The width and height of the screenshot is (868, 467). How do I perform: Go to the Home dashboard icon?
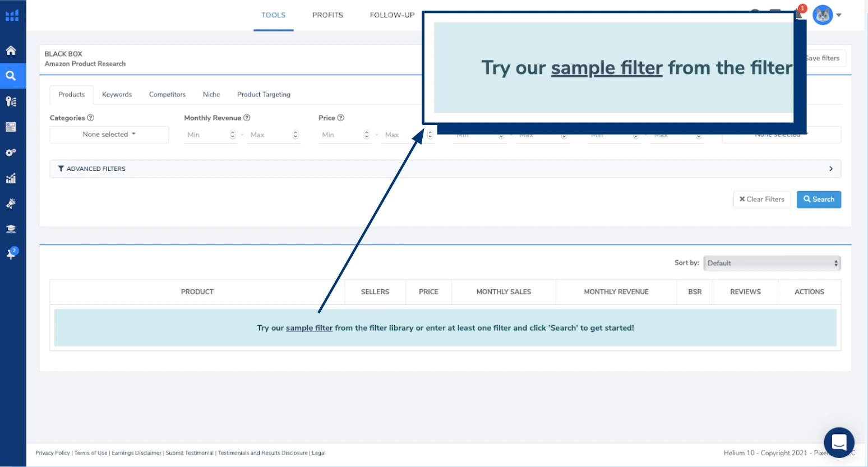pyautogui.click(x=11, y=50)
